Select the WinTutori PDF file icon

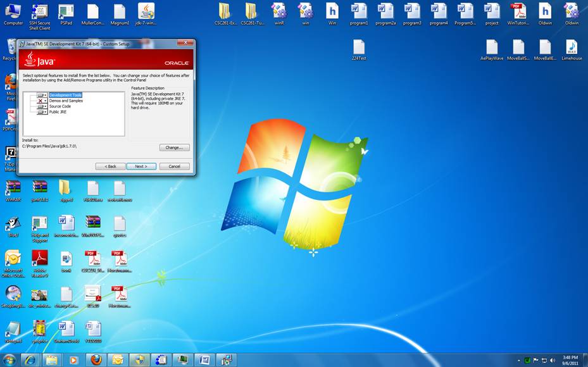tap(518, 15)
